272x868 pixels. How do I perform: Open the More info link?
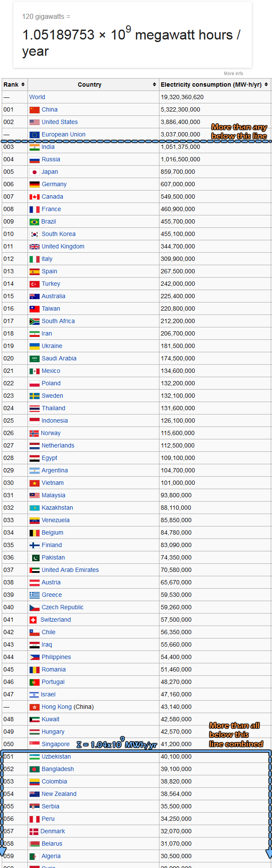pyautogui.click(x=233, y=73)
